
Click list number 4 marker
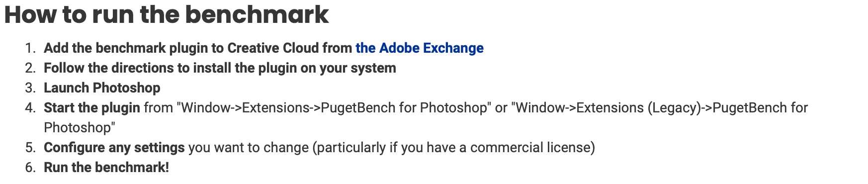tap(31, 108)
